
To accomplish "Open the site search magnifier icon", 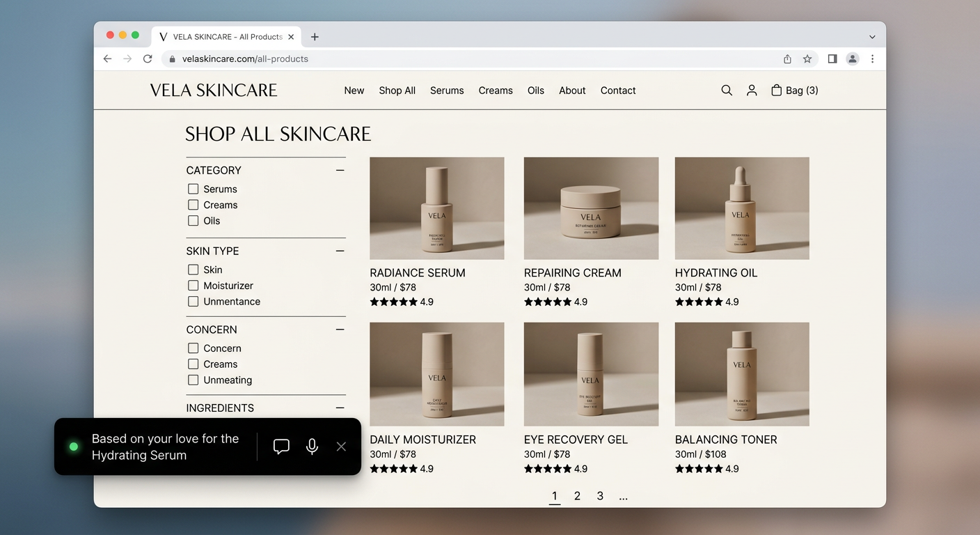I will coord(727,91).
